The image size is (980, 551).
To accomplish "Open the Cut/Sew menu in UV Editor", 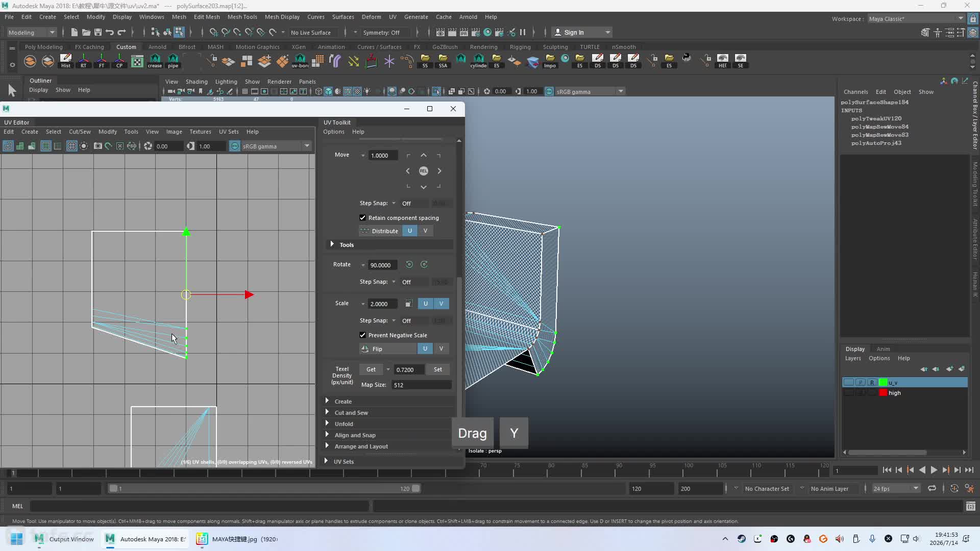I will pyautogui.click(x=80, y=132).
